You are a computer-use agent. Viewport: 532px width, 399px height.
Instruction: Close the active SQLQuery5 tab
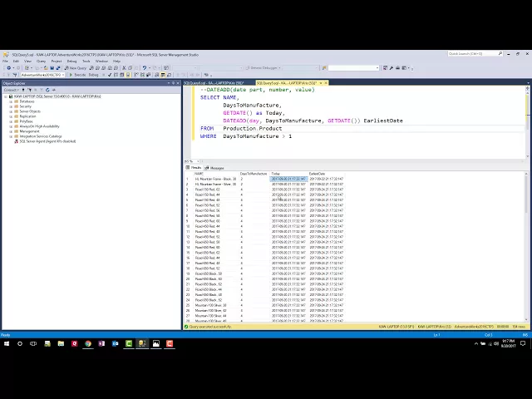coord(326,83)
